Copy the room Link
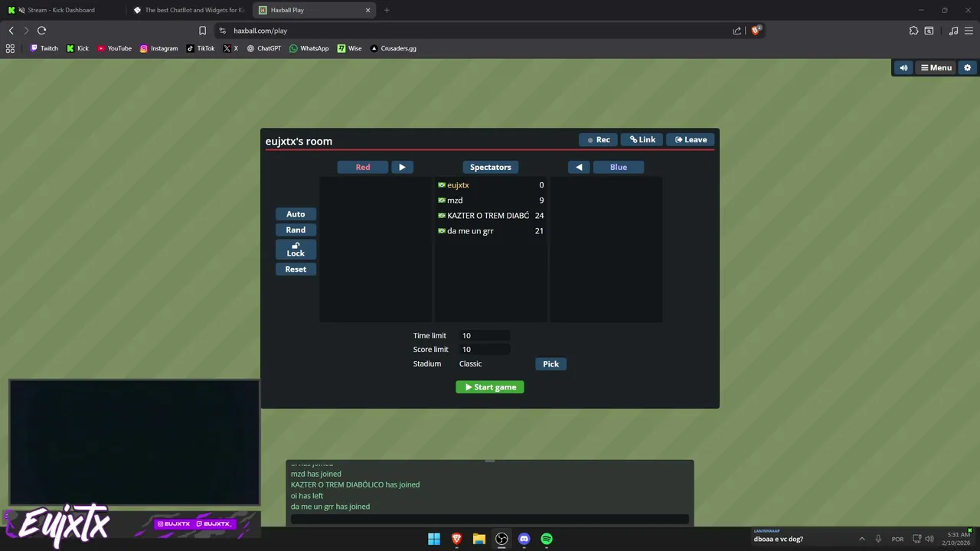The image size is (980, 551). [x=642, y=140]
